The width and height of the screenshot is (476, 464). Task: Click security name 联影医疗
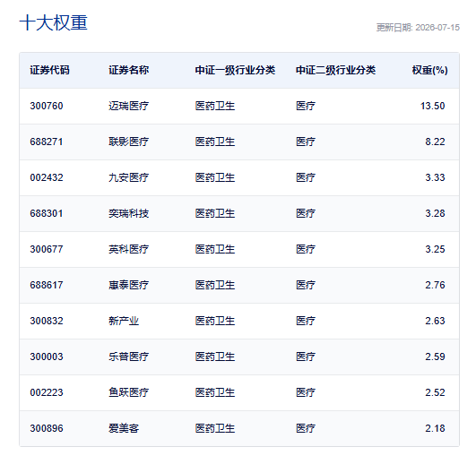(129, 142)
